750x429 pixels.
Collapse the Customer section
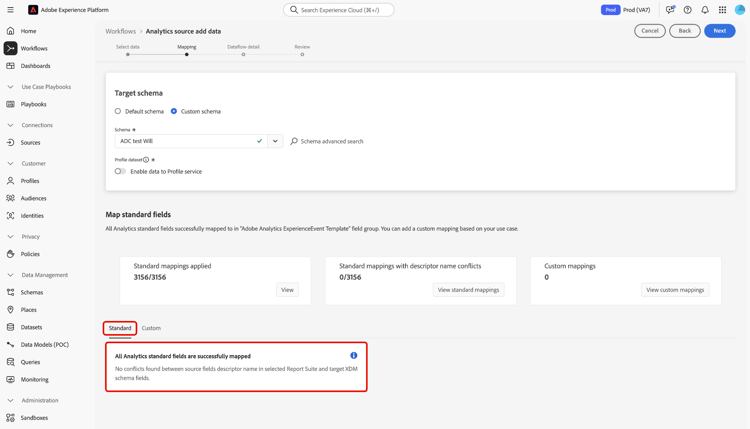pyautogui.click(x=10, y=164)
